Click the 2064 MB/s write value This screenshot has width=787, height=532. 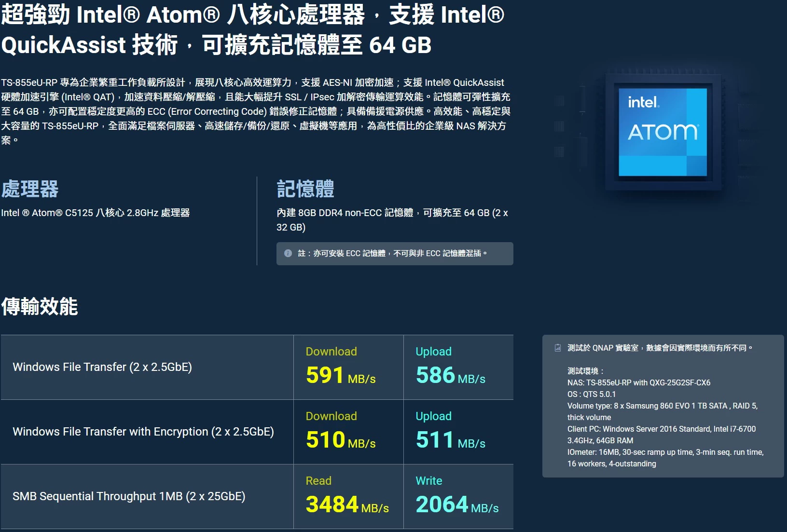point(457,505)
